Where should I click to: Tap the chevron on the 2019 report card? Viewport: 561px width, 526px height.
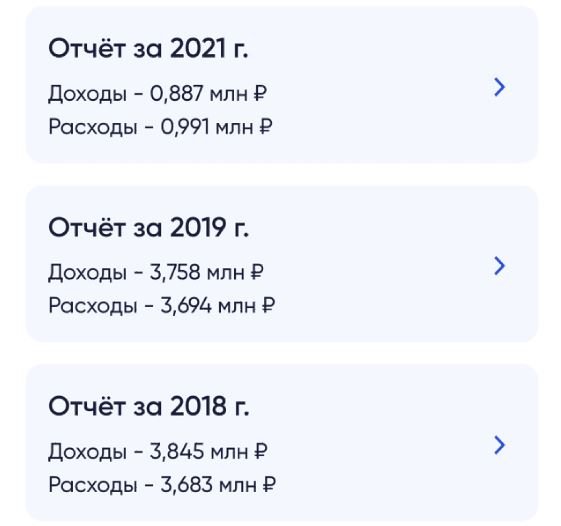(499, 266)
